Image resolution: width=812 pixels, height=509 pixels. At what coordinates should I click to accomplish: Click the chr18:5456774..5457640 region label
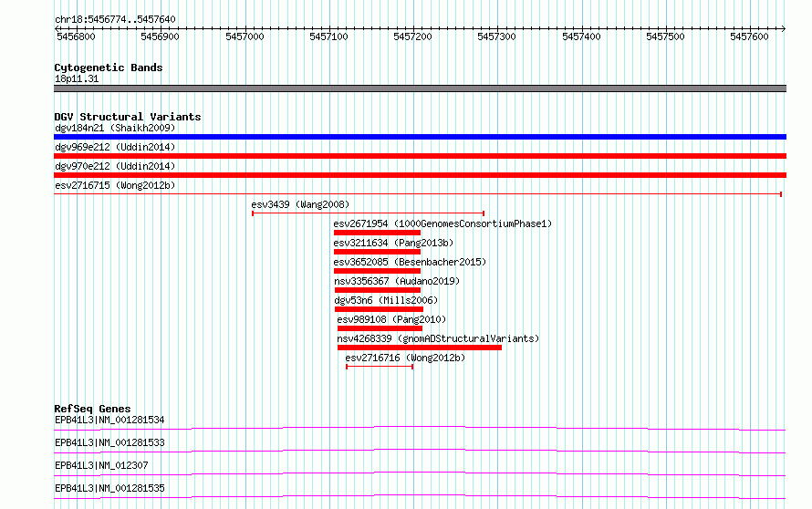[x=115, y=19]
